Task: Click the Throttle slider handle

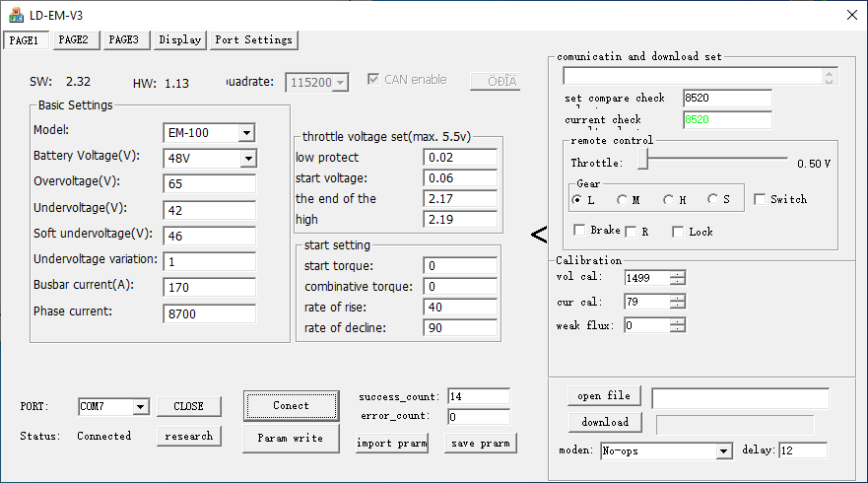Action: coord(642,161)
